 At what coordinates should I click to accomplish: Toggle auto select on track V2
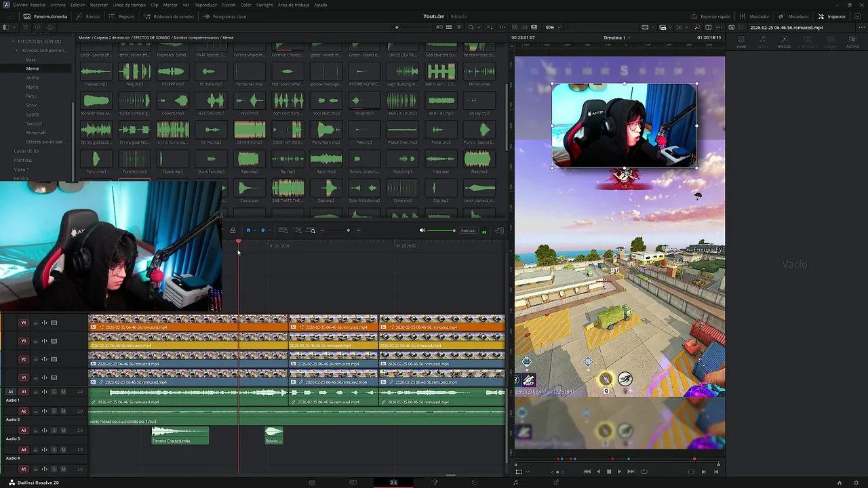tap(45, 359)
